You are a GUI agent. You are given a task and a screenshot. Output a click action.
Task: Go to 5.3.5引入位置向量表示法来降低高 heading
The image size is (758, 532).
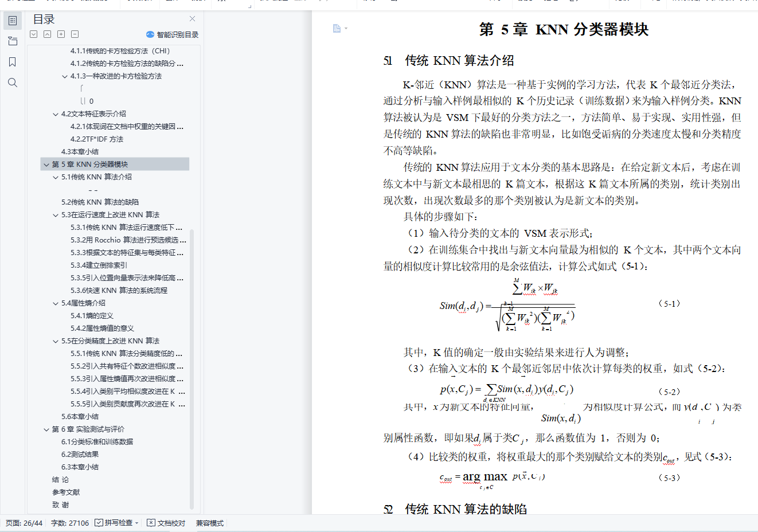[127, 278]
